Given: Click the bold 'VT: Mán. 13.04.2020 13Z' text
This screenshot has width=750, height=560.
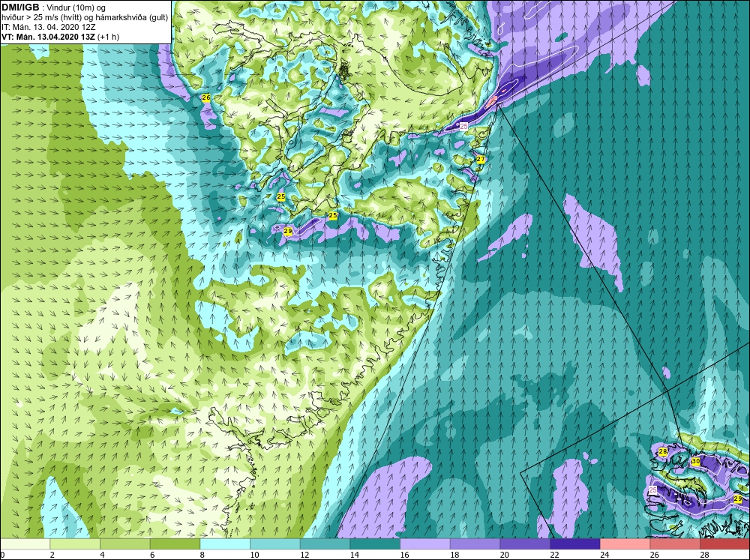Looking at the screenshot, I should click(49, 37).
